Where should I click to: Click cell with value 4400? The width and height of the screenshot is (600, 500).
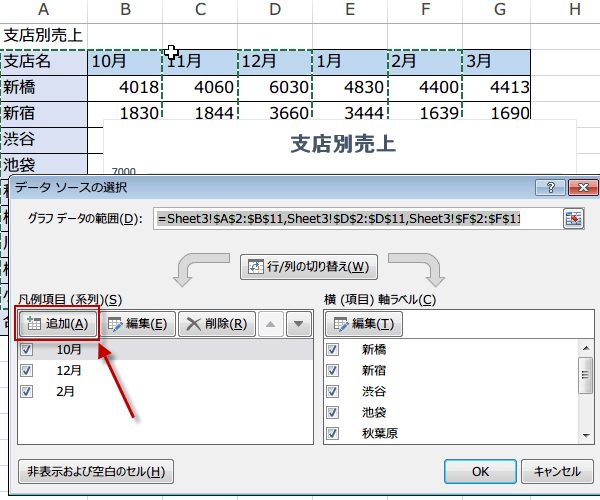[425, 88]
